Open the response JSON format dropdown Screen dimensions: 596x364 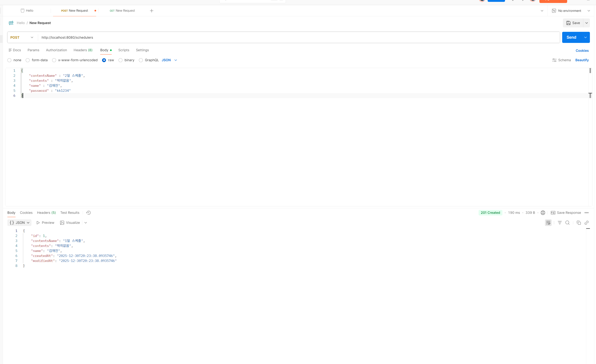click(19, 223)
